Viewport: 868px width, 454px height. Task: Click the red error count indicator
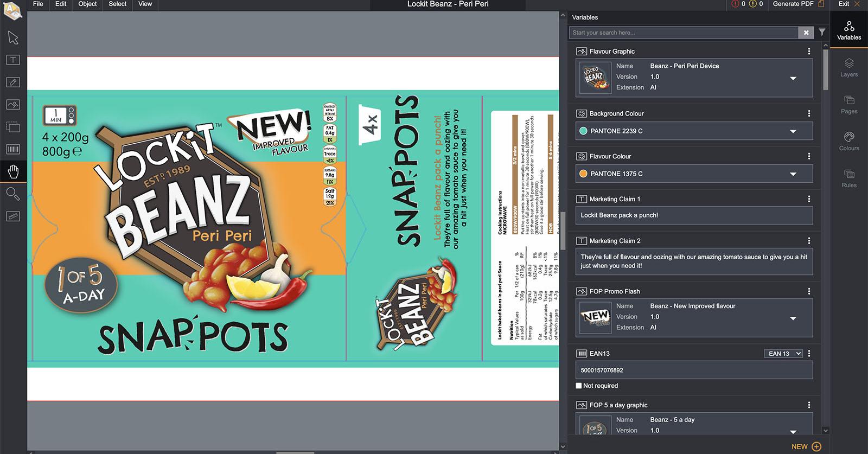738,4
